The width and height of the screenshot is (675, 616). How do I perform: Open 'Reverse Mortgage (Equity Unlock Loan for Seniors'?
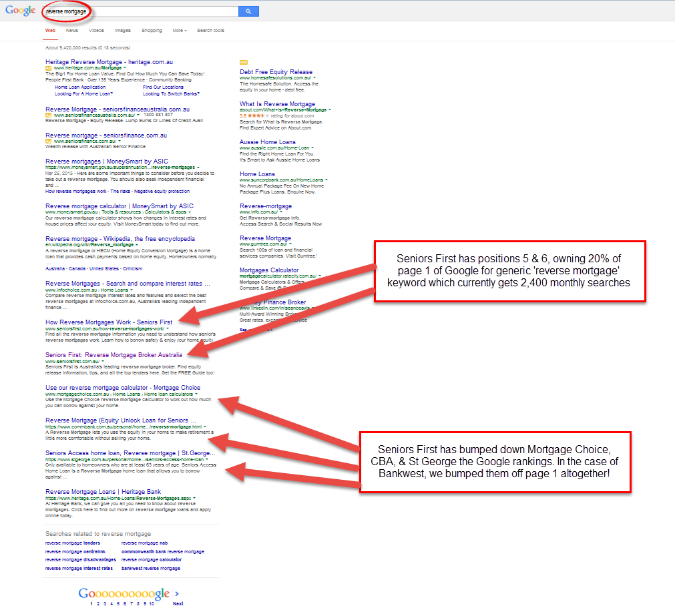click(121, 420)
